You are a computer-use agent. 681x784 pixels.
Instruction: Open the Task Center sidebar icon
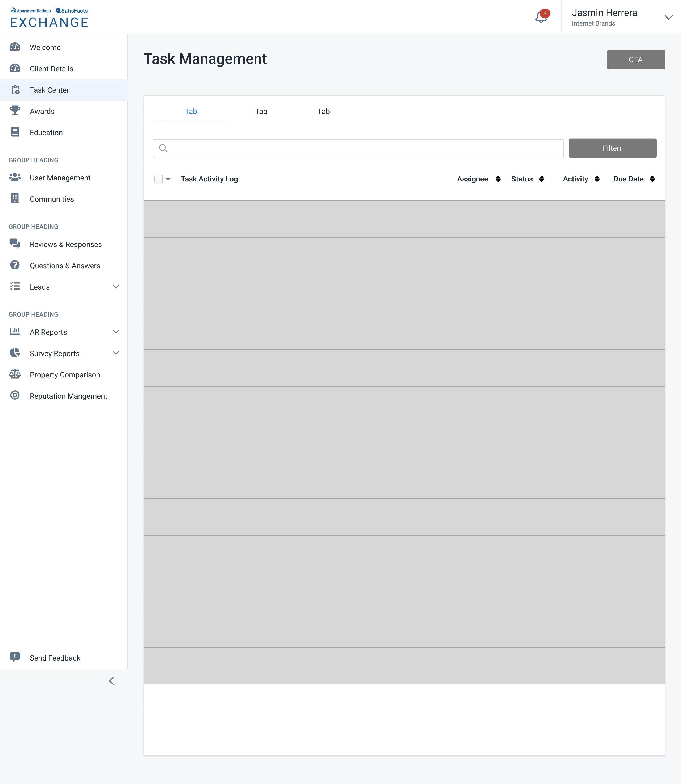[15, 90]
